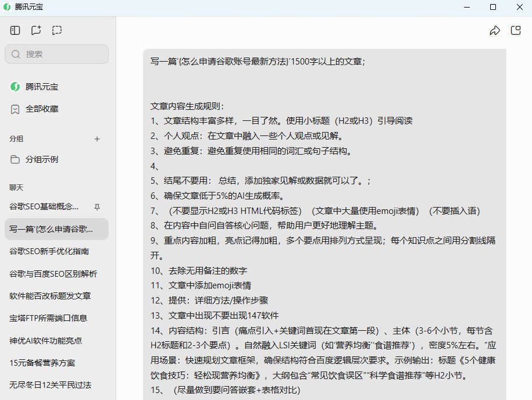Click the magnifier icon in the search box
This screenshot has width=532, height=400.
[x=16, y=54]
